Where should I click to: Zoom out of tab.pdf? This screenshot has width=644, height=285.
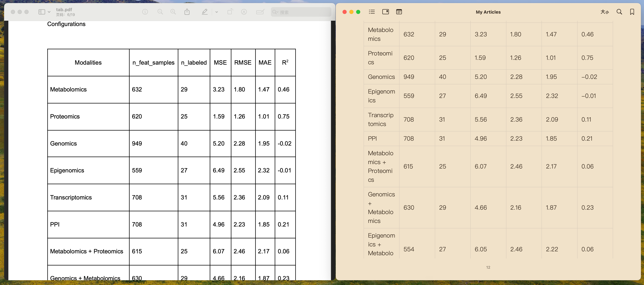(160, 12)
